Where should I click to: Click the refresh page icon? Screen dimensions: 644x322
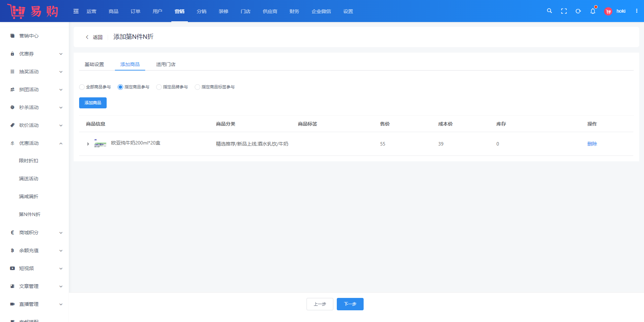(578, 11)
